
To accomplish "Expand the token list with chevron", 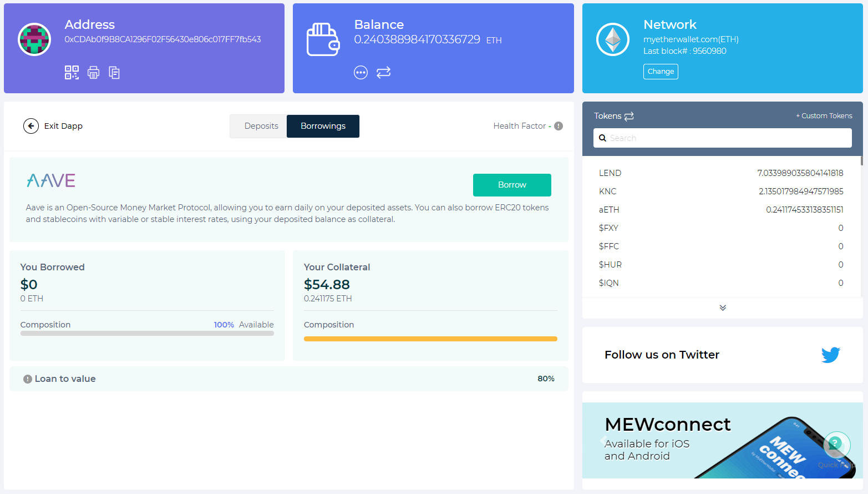I will point(723,308).
